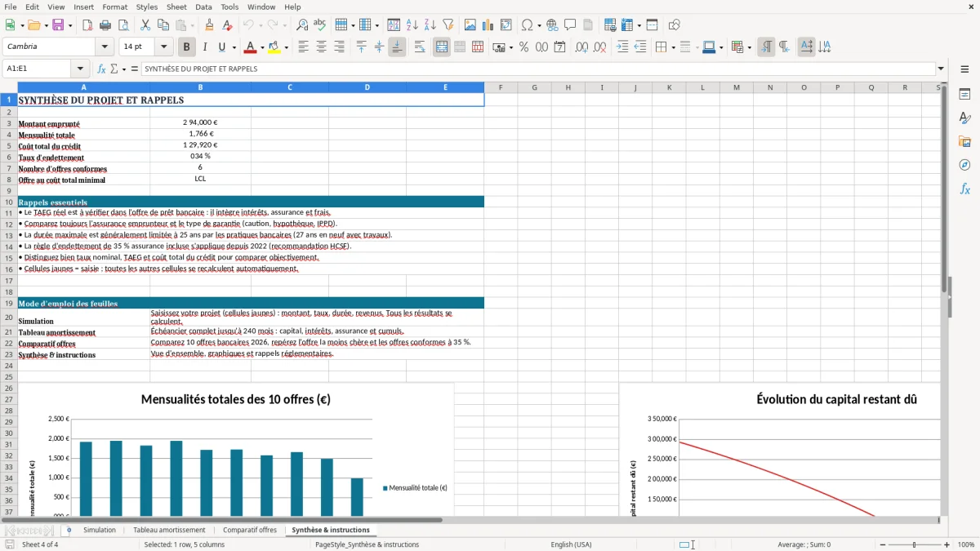Open the conditional formatting dropdown arrow

coord(749,47)
